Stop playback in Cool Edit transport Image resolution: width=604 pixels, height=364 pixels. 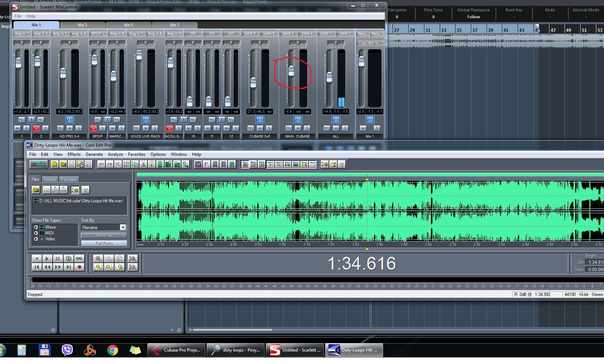point(37,259)
